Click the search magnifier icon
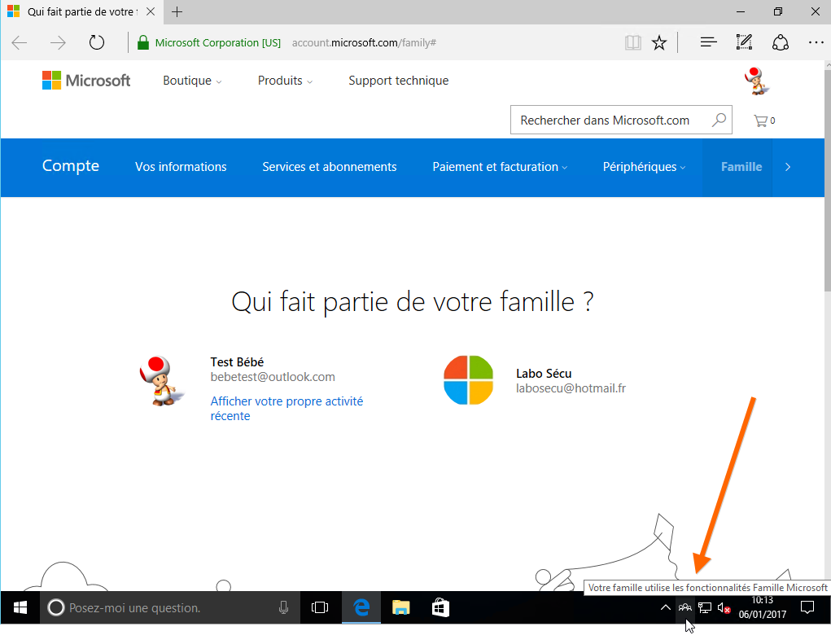831x644 pixels. 719,120
